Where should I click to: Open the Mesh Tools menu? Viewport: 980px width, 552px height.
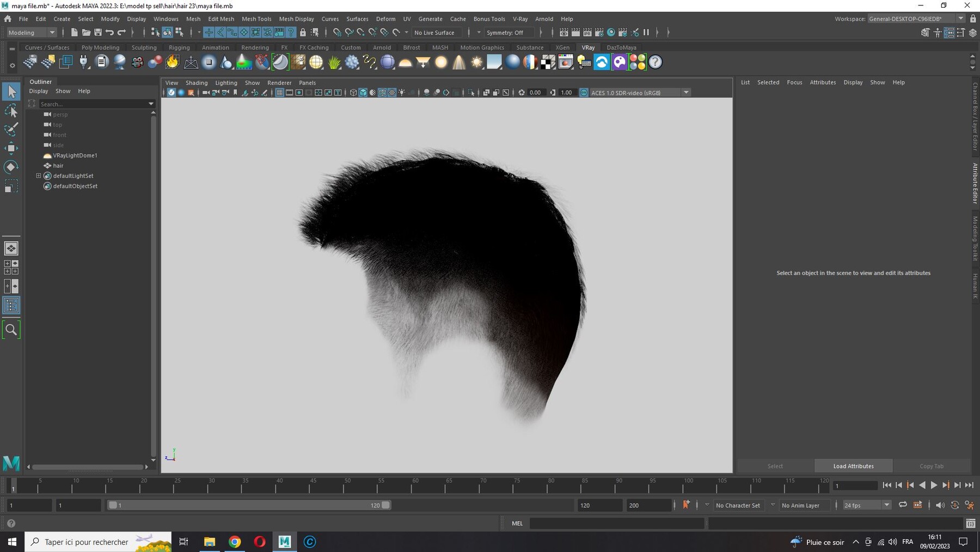(x=256, y=19)
